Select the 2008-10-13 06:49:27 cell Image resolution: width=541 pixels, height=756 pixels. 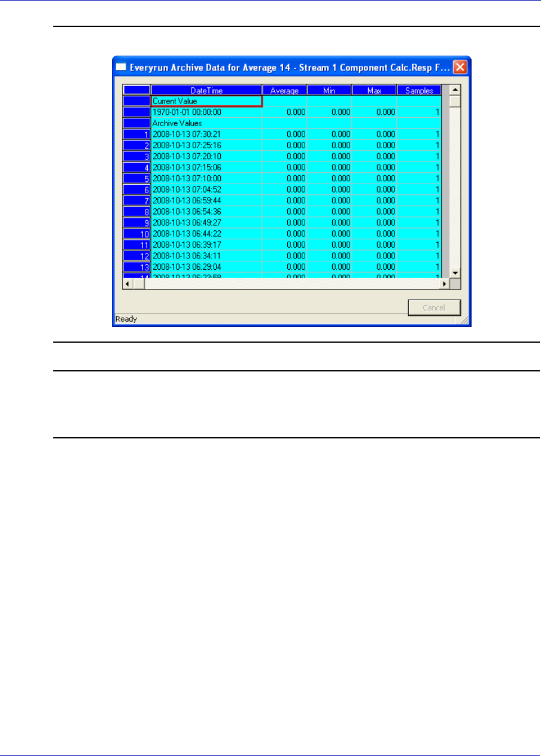pos(206,222)
